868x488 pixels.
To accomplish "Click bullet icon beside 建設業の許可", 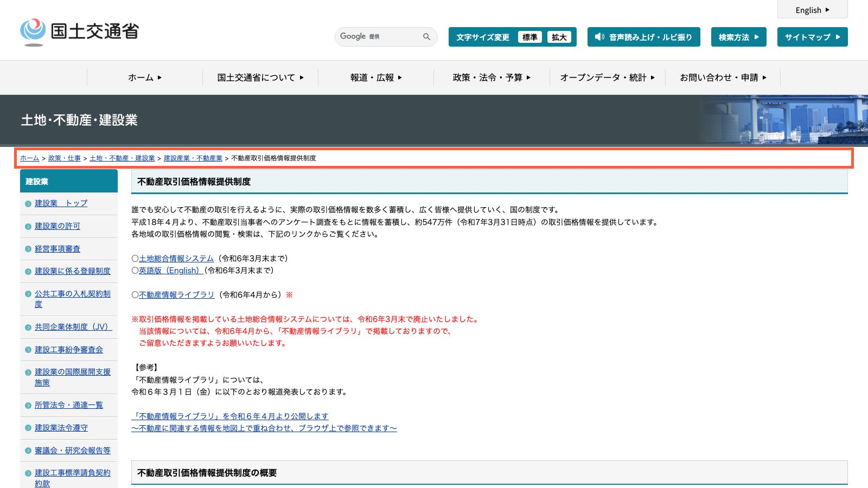I will pyautogui.click(x=28, y=227).
